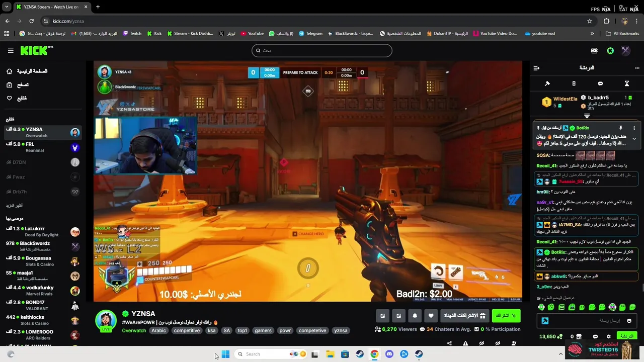Click الاشتراكات المُهداة gift subs button
Image resolution: width=644 pixels, height=362 pixels.
pyautogui.click(x=464, y=316)
